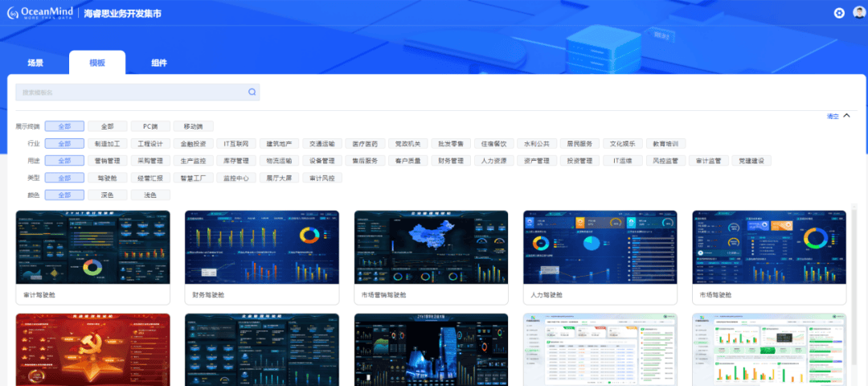Select 全部 in the 类型 row
The image size is (868, 386).
coord(64,178)
